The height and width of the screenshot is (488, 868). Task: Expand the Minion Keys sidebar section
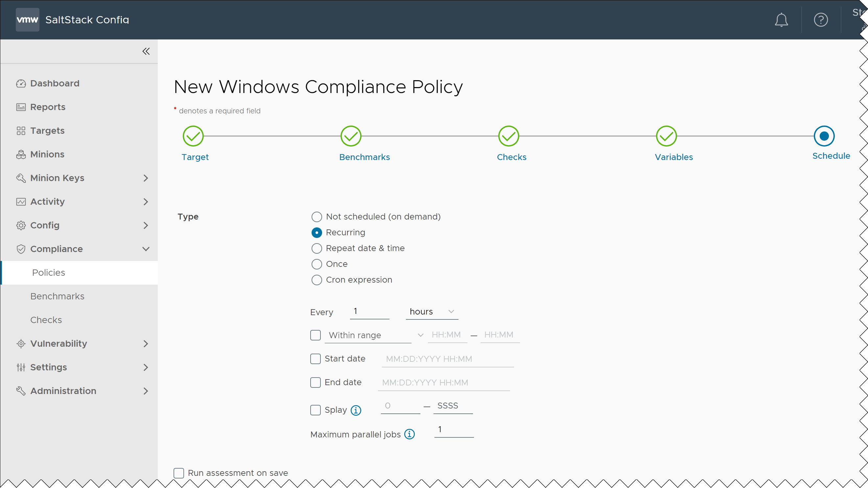point(146,178)
